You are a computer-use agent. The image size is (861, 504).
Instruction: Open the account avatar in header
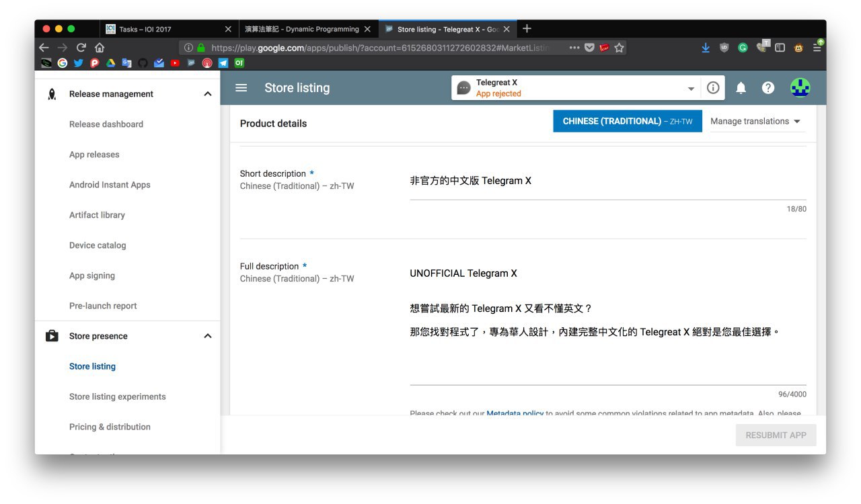pyautogui.click(x=800, y=88)
